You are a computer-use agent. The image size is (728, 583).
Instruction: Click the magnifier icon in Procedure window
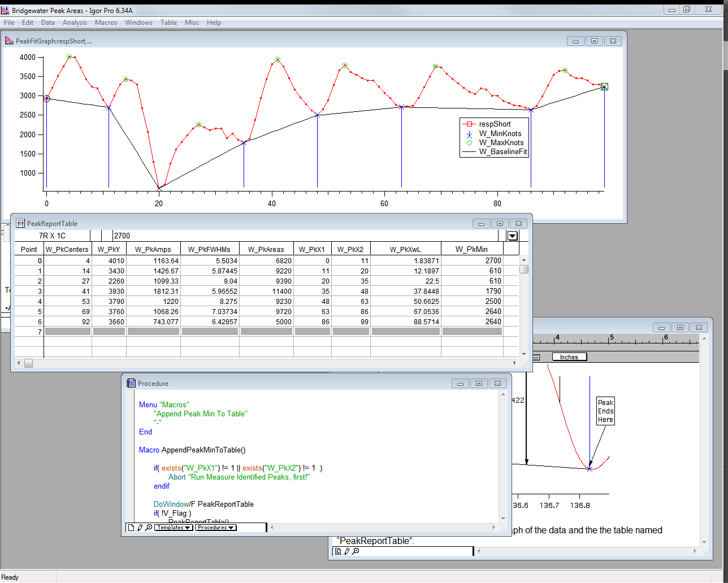coord(148,528)
